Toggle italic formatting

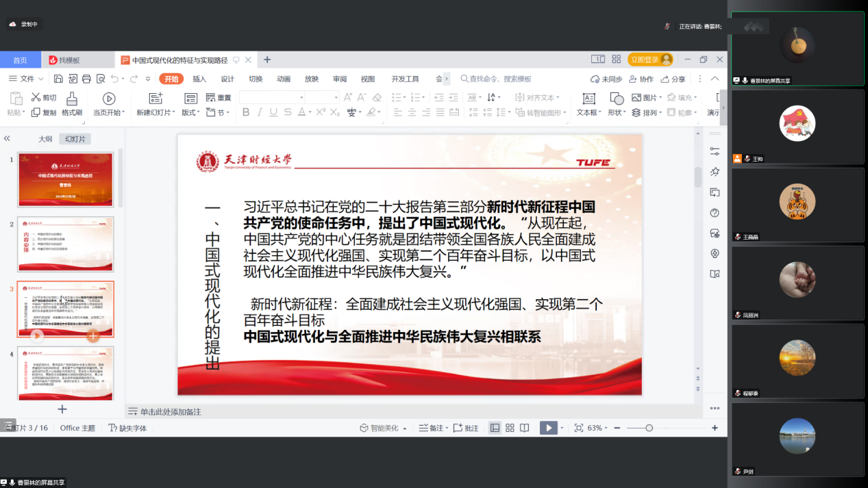(x=260, y=112)
